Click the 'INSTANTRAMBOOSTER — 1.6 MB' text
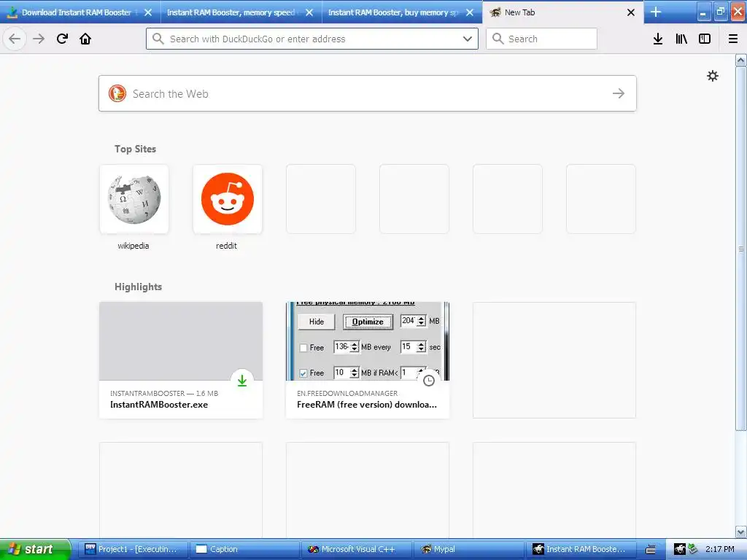The image size is (747, 560). pyautogui.click(x=164, y=393)
